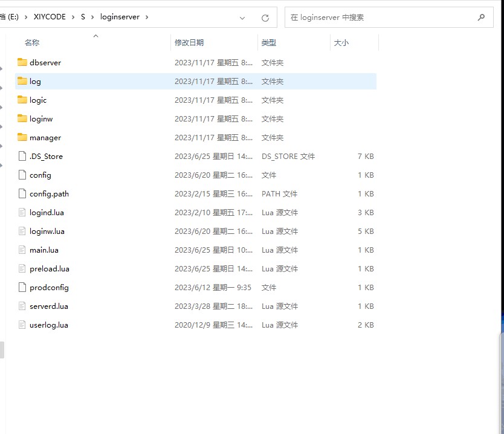Viewport: 504px width, 434px height.
Task: Sort files by the 修改日期 column header
Action: 189,43
